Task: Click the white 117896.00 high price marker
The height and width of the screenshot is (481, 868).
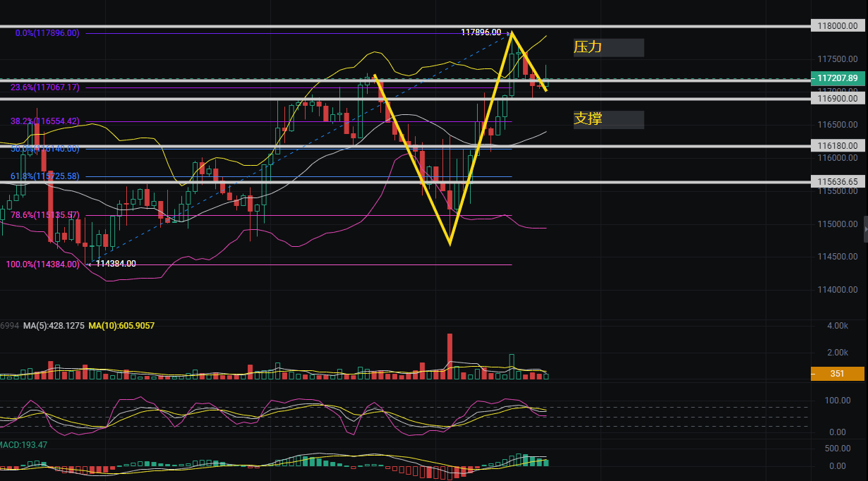Action: point(481,32)
